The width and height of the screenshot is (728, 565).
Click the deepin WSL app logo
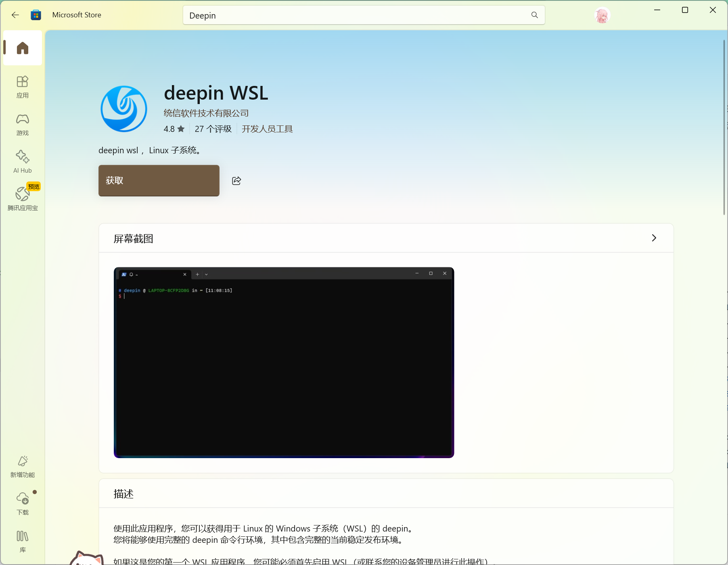click(124, 109)
